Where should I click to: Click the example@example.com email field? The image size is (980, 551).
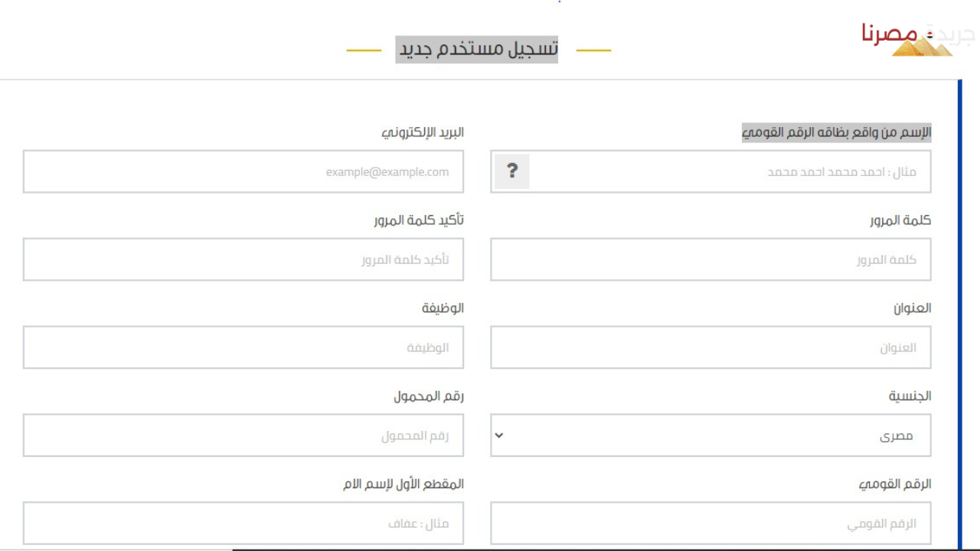coord(243,171)
